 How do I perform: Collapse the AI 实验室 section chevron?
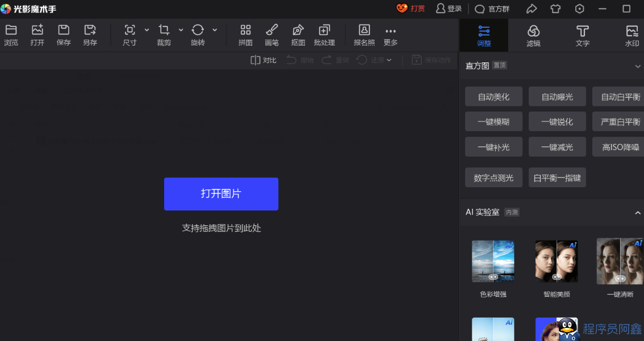click(x=638, y=213)
